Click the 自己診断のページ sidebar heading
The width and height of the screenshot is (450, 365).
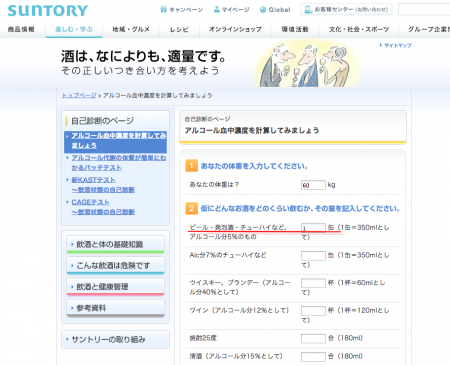tap(103, 121)
